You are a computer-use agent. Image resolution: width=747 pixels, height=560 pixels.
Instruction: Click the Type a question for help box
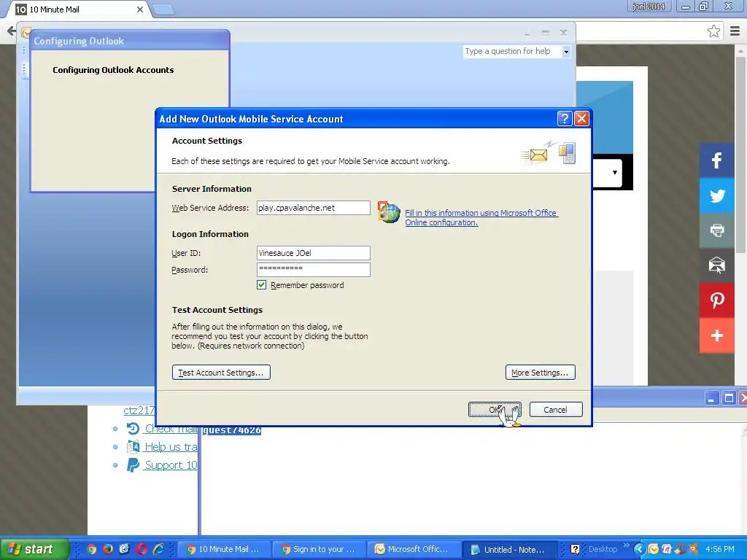(x=511, y=52)
